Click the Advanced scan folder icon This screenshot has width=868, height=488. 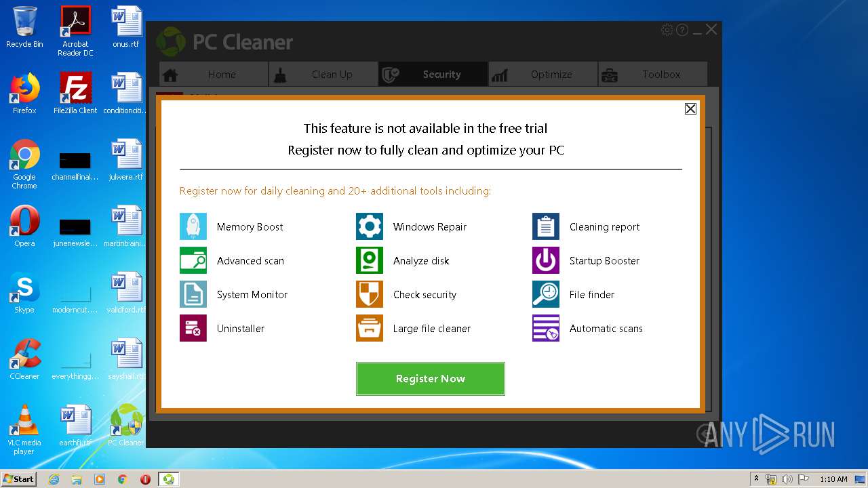(x=193, y=260)
